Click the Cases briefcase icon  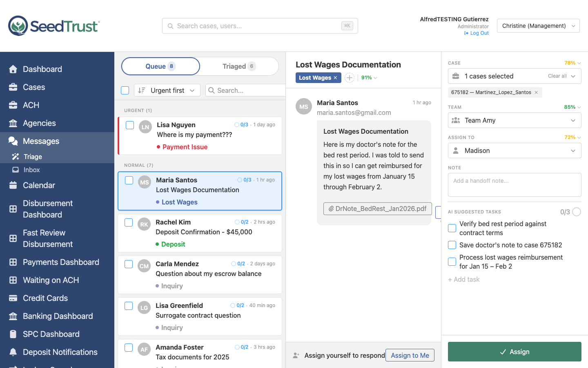[x=13, y=87]
